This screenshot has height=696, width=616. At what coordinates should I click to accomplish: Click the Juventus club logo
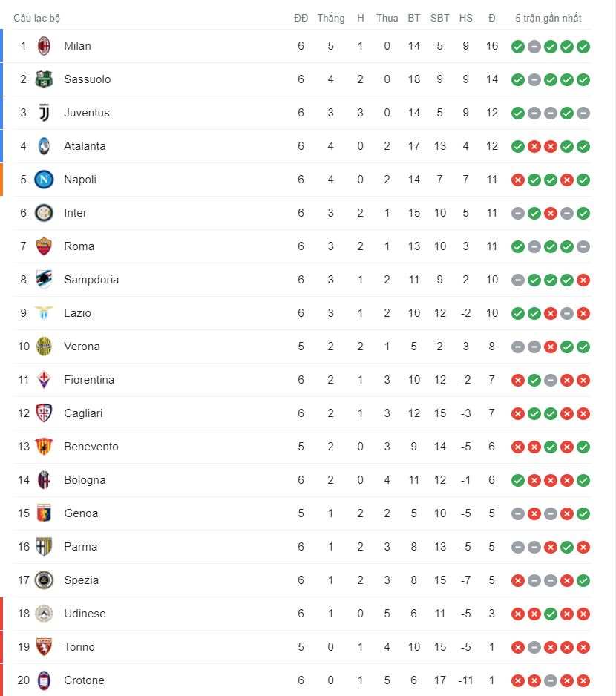click(x=45, y=113)
